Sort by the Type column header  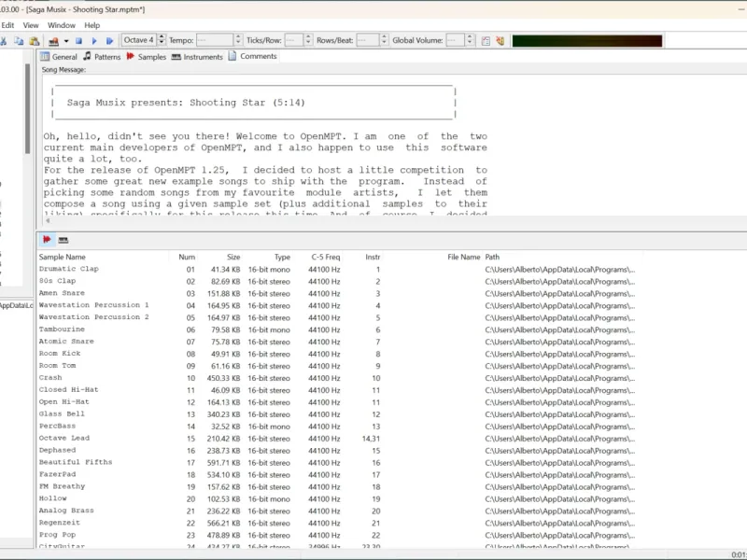tap(268, 257)
